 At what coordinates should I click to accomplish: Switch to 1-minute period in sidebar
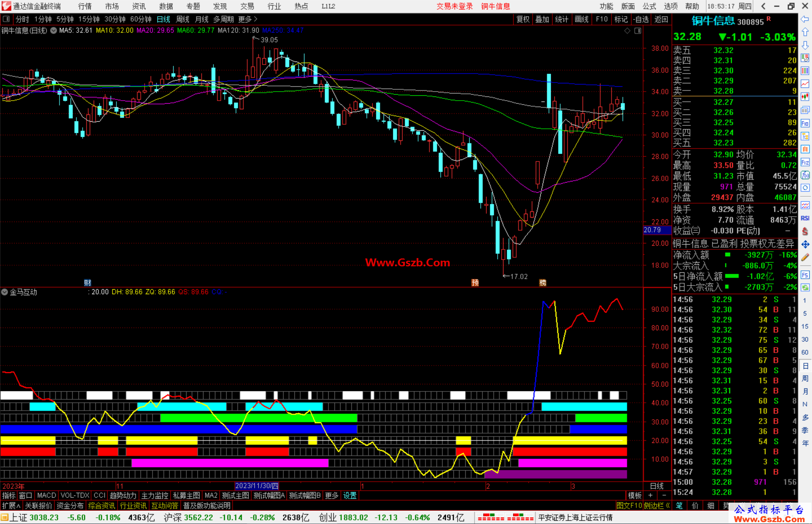805,301
